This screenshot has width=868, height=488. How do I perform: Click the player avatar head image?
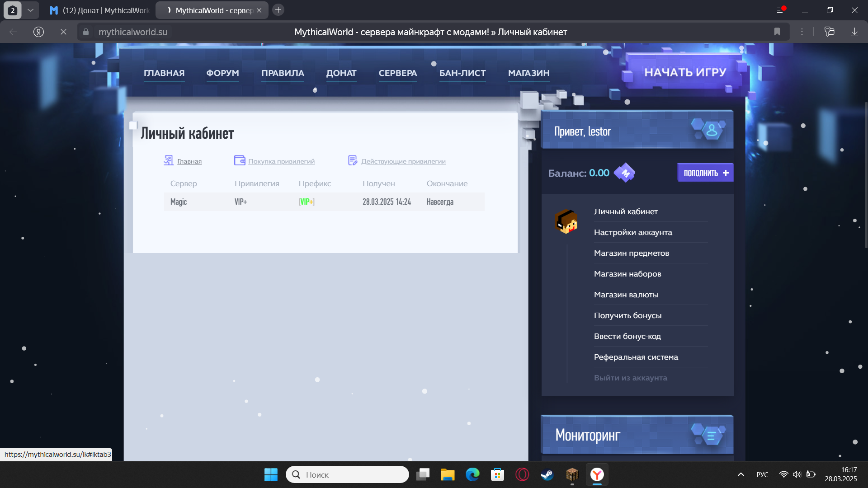coord(566,221)
